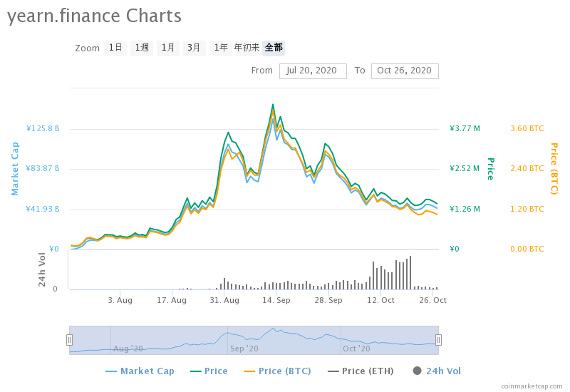Click the ¥2.52 M price label

point(465,168)
